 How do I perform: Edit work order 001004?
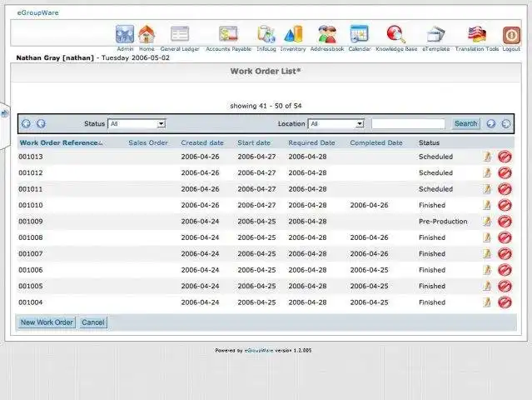click(x=487, y=302)
